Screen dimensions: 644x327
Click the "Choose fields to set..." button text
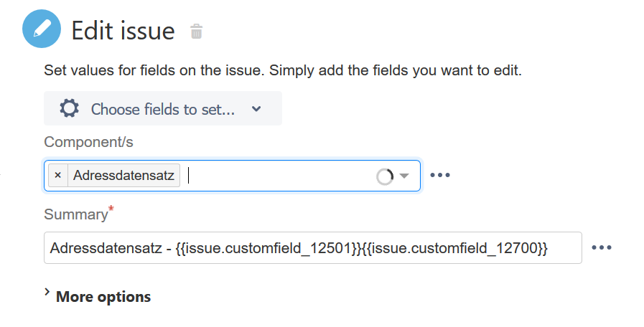[163, 109]
